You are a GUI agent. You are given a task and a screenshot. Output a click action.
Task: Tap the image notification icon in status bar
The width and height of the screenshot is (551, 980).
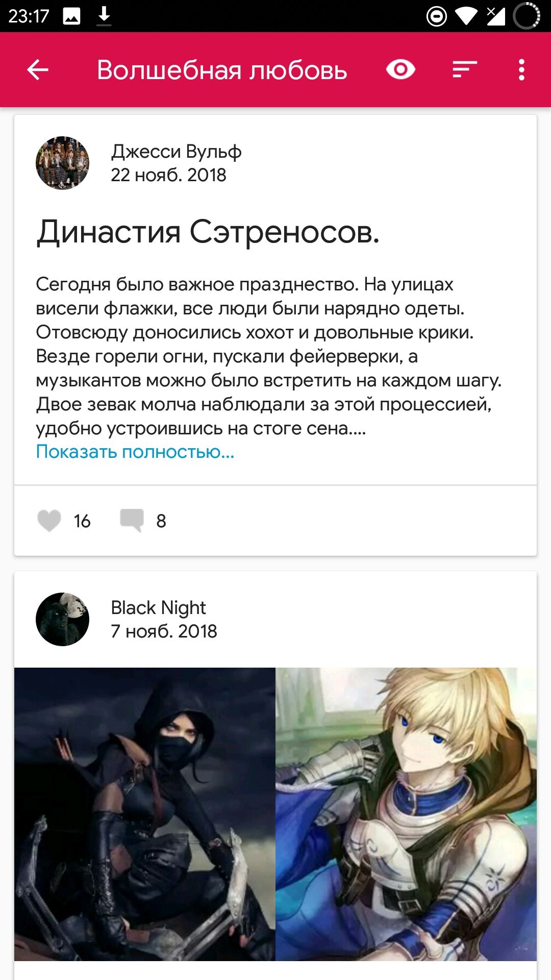pyautogui.click(x=71, y=16)
